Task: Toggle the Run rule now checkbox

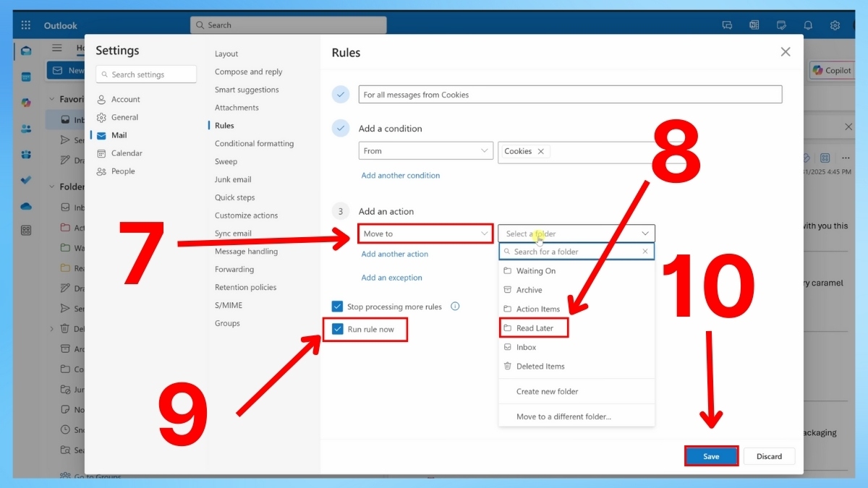Action: click(337, 329)
